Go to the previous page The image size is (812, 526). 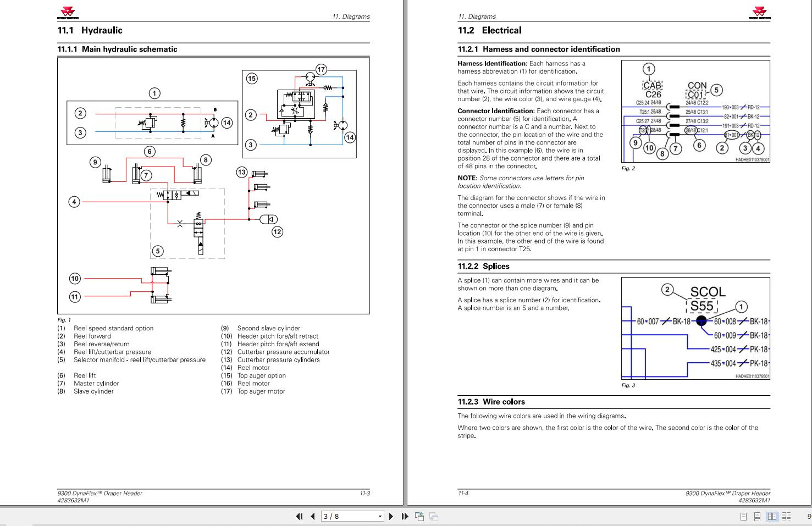coord(313,516)
